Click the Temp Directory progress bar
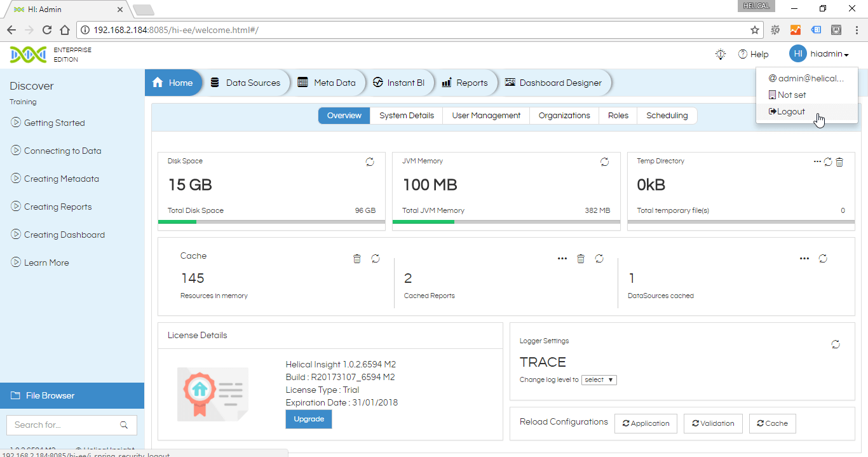 pyautogui.click(x=741, y=222)
